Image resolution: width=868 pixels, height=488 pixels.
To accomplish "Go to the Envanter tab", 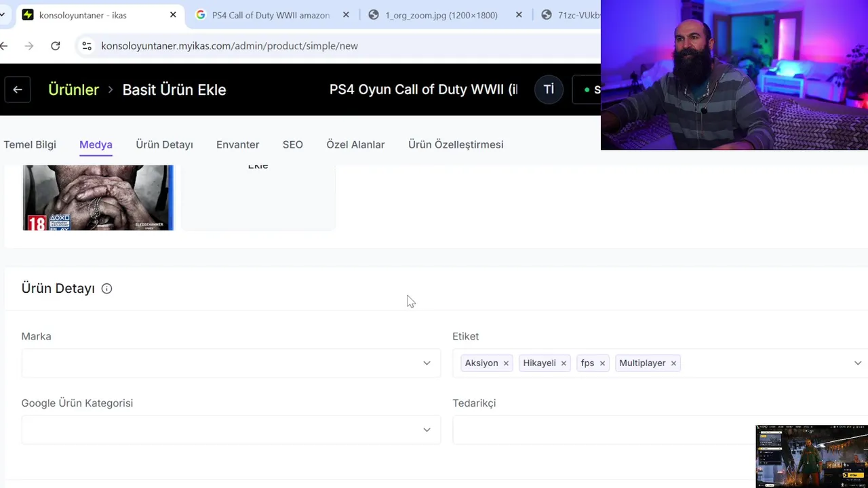I will [x=237, y=144].
